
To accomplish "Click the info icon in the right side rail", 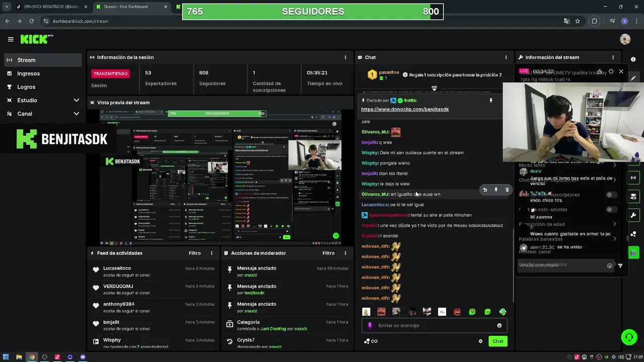I will tap(633, 59).
